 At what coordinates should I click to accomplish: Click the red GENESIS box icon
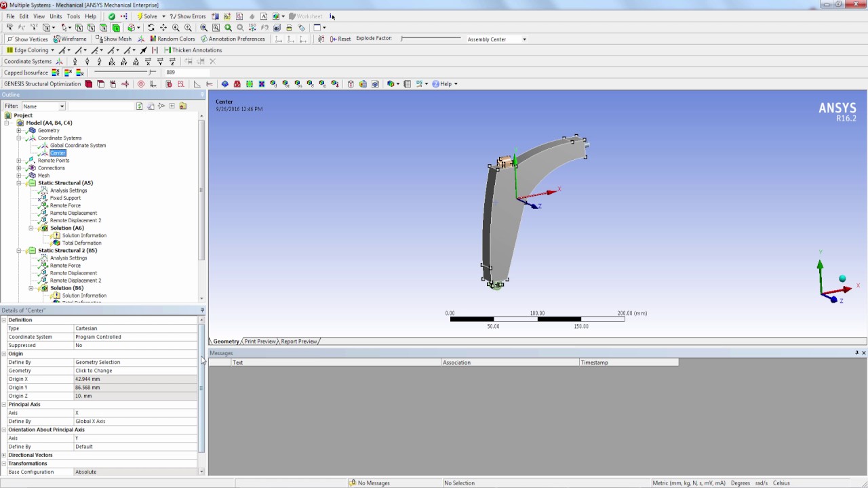(x=89, y=84)
